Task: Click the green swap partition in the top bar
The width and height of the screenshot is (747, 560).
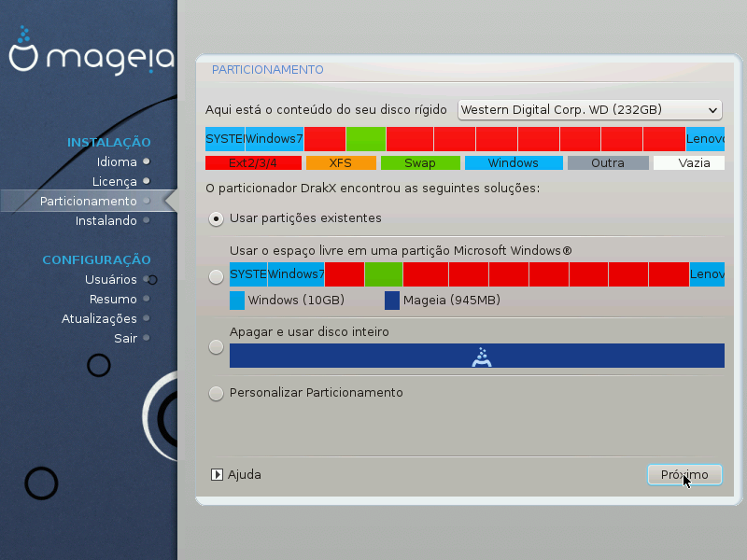Action: click(366, 138)
